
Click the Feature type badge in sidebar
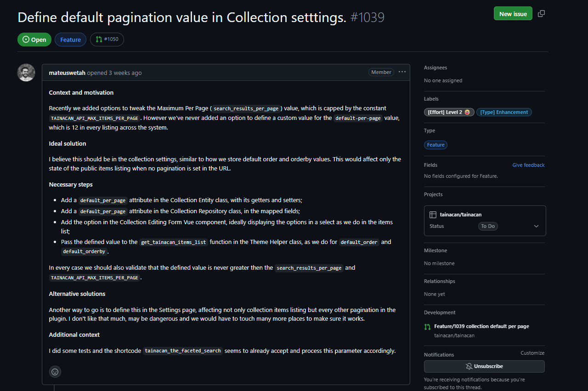[435, 145]
